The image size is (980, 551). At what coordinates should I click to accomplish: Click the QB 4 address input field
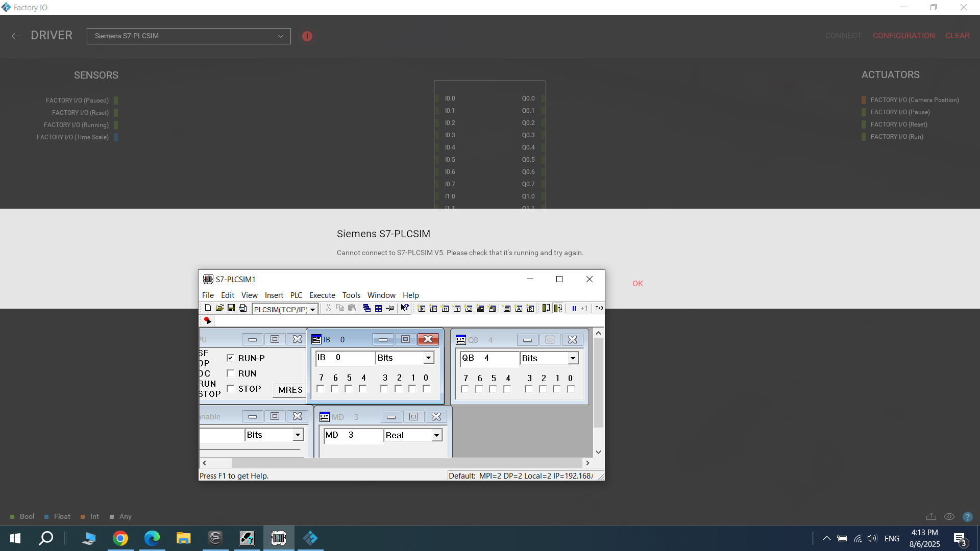pos(490,358)
